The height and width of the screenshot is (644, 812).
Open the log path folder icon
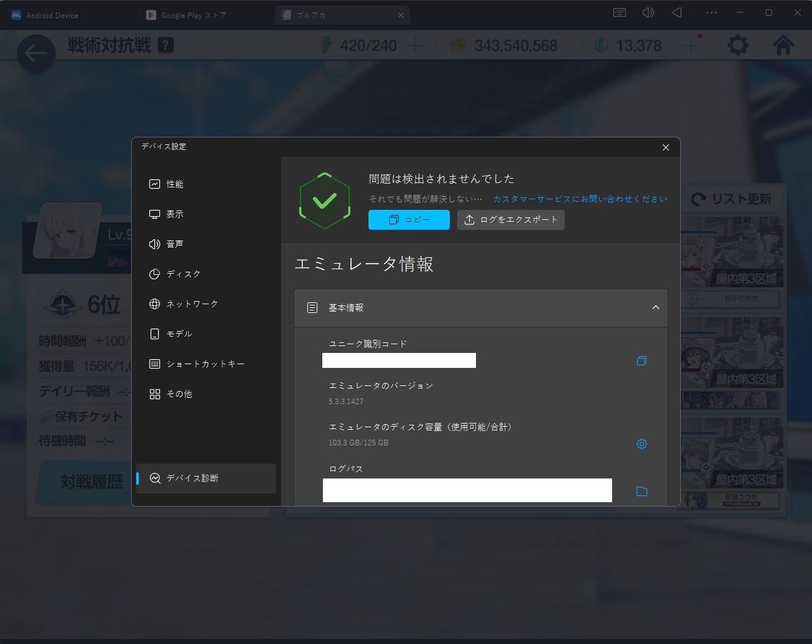641,492
